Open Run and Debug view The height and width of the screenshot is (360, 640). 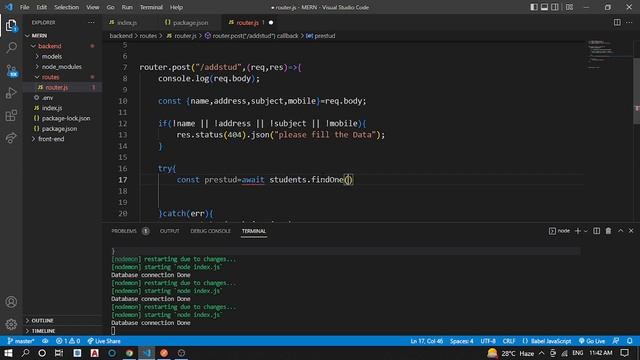point(11,93)
